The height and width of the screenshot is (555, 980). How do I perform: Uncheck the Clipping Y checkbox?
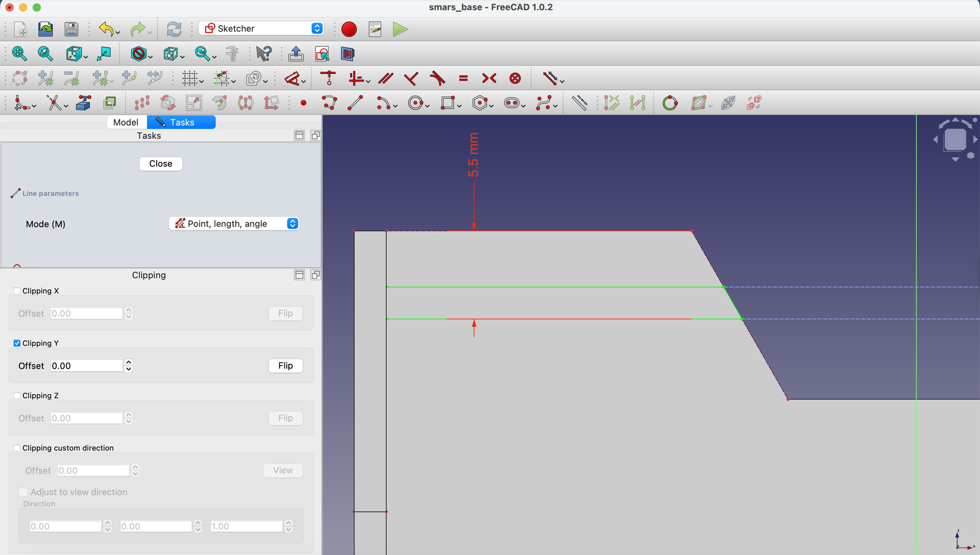[x=17, y=343]
